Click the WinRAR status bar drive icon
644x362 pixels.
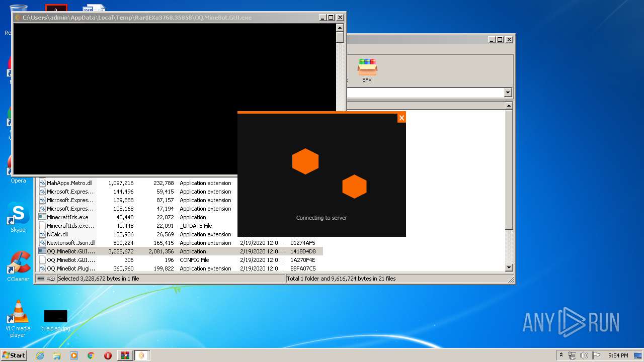(x=41, y=279)
